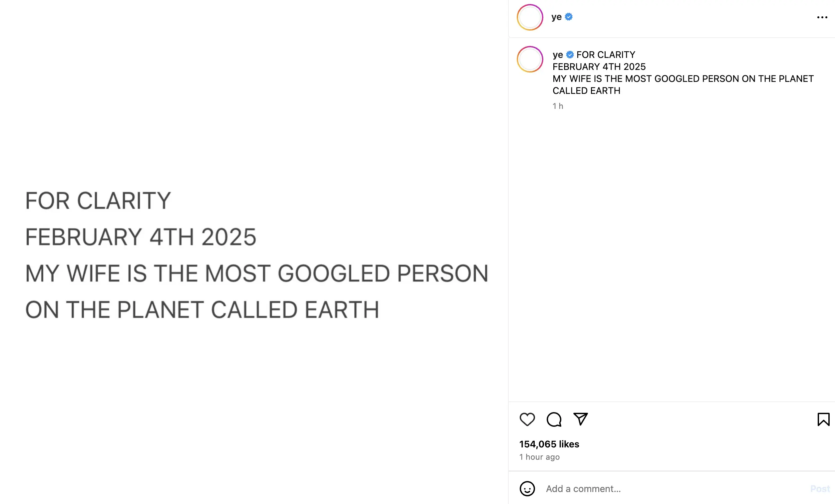The height and width of the screenshot is (504, 835).
Task: Open emoji picker in comment bar
Action: click(527, 488)
